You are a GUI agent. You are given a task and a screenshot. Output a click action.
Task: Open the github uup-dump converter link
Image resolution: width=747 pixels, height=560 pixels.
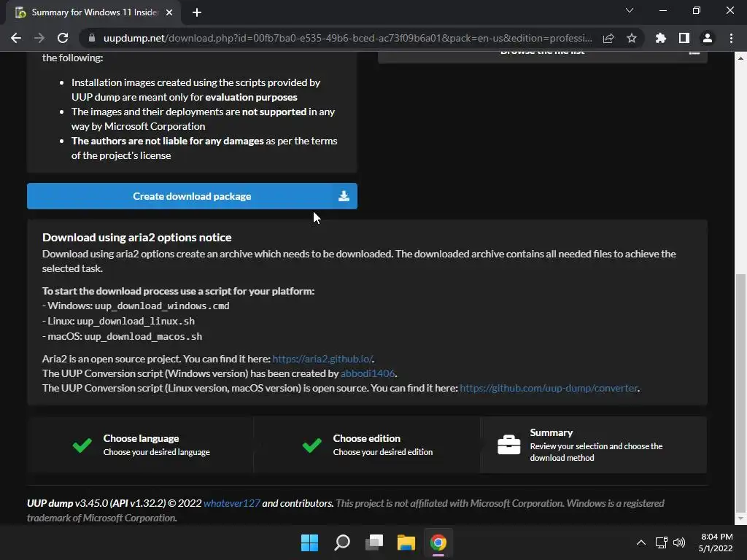549,388
